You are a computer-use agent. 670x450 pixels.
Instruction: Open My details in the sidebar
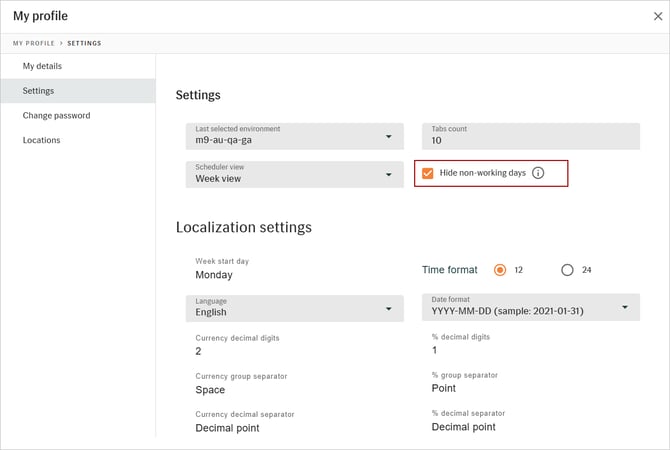coord(78,66)
